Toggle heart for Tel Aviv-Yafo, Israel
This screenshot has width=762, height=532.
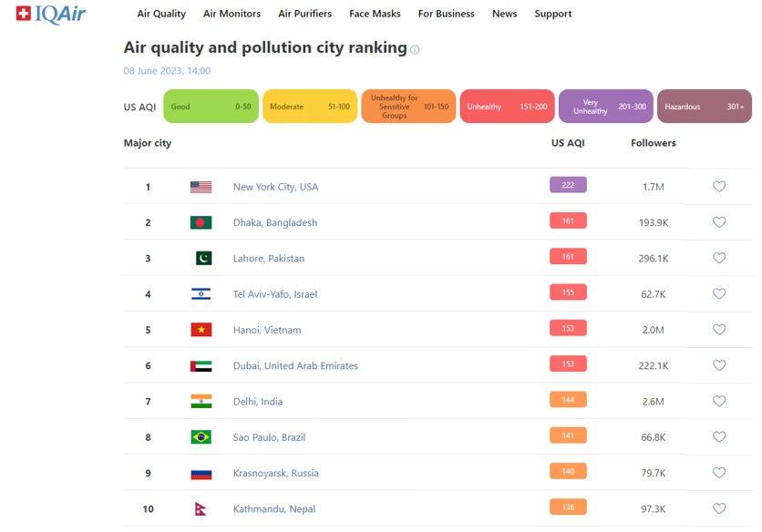pyautogui.click(x=719, y=294)
